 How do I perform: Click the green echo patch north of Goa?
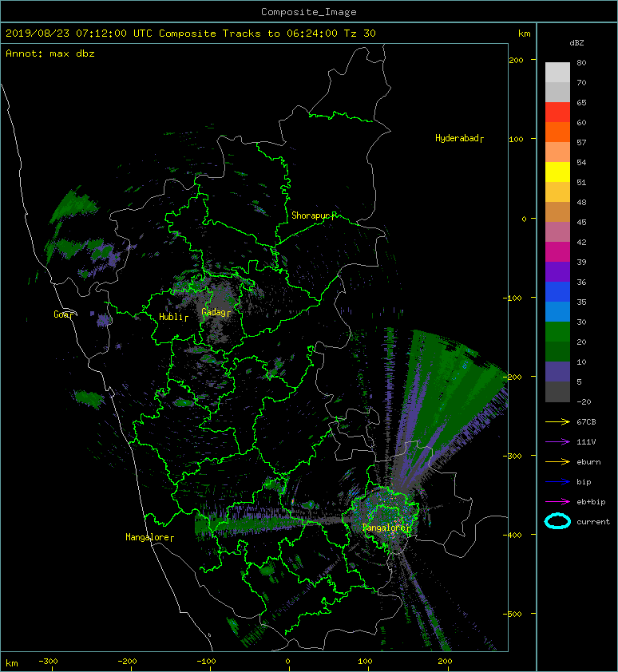click(x=72, y=205)
